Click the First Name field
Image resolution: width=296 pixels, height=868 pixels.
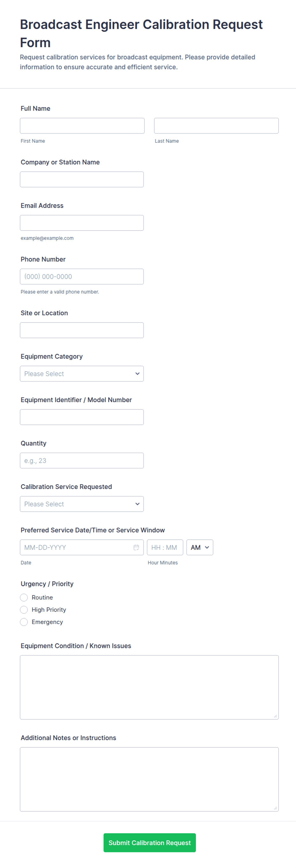coord(82,126)
